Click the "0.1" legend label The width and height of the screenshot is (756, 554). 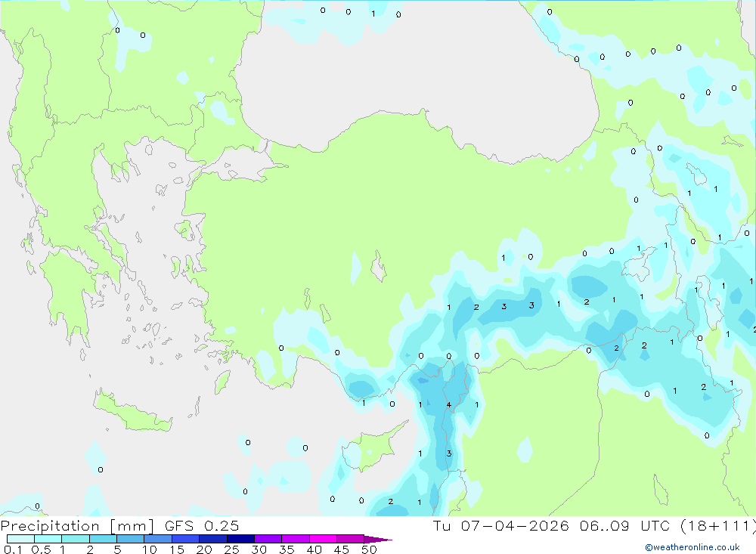[14, 549]
